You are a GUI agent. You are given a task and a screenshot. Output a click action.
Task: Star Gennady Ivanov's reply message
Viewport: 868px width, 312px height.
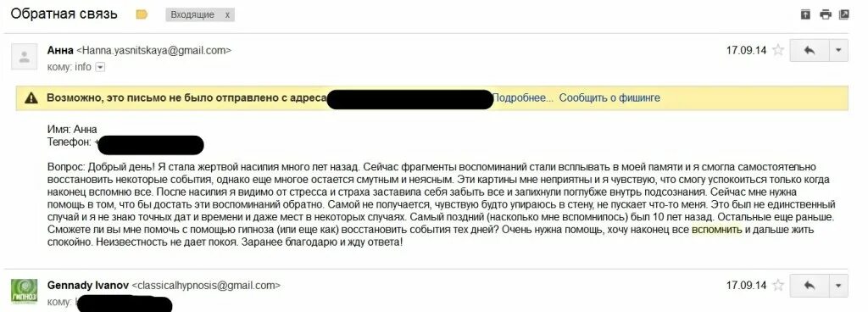click(x=778, y=286)
